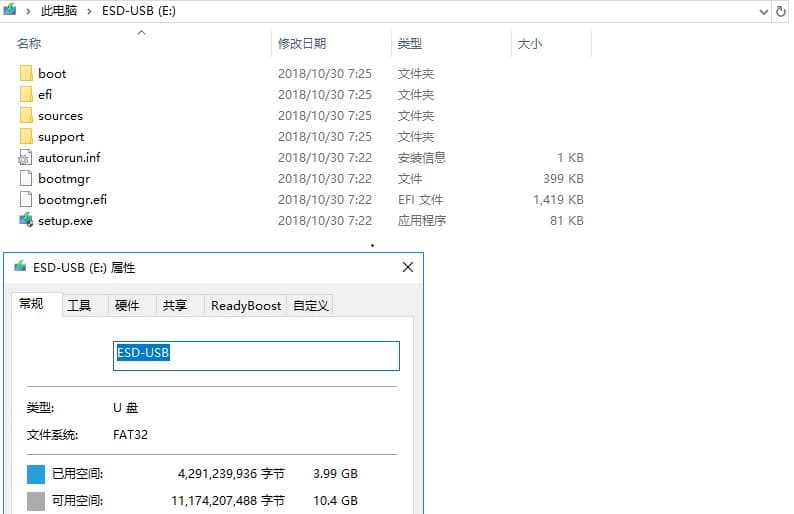This screenshot has width=794, height=514.
Task: Open the 自定义 tab
Action: pyautogui.click(x=310, y=305)
